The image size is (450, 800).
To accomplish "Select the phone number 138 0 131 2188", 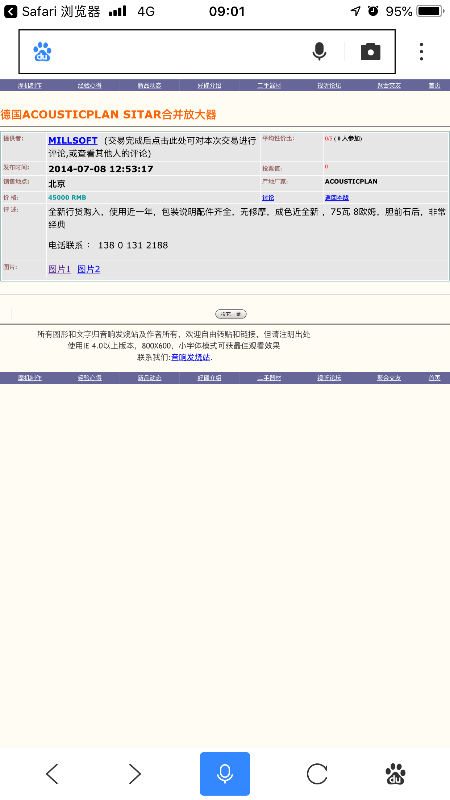I will point(133,245).
